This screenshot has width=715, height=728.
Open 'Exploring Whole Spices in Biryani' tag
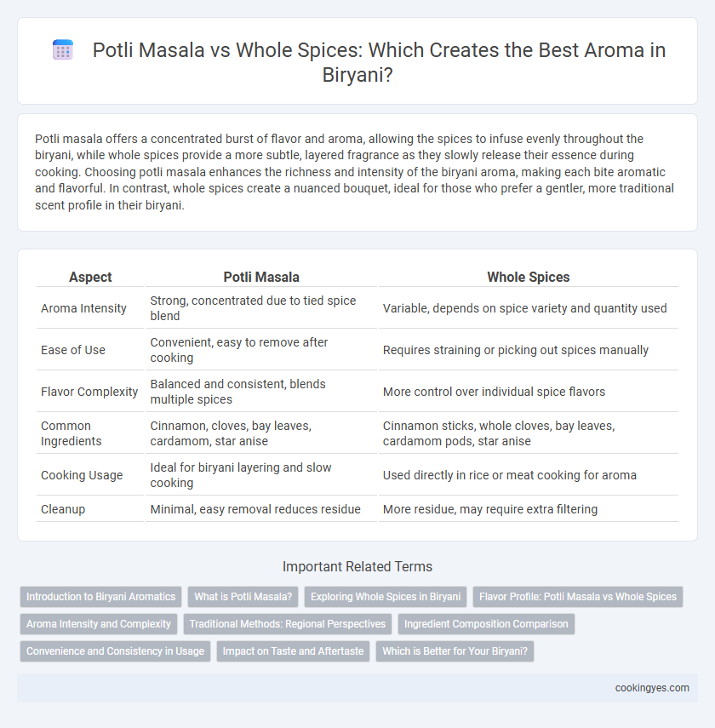386,597
